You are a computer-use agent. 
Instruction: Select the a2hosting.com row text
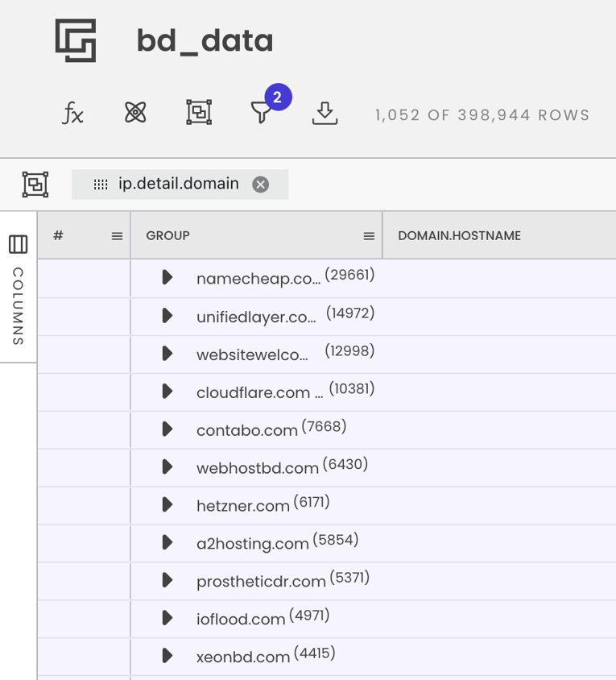point(252,543)
